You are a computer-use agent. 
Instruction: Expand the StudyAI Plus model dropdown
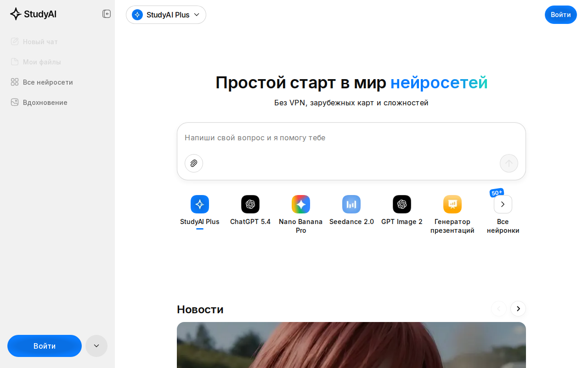[166, 15]
